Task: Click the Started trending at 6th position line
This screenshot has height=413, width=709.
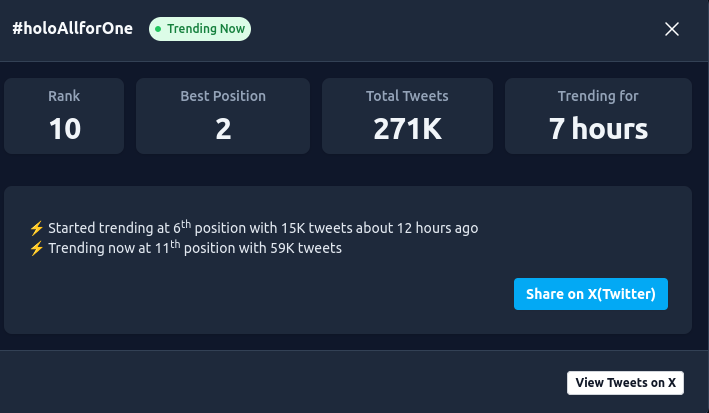Action: click(262, 228)
